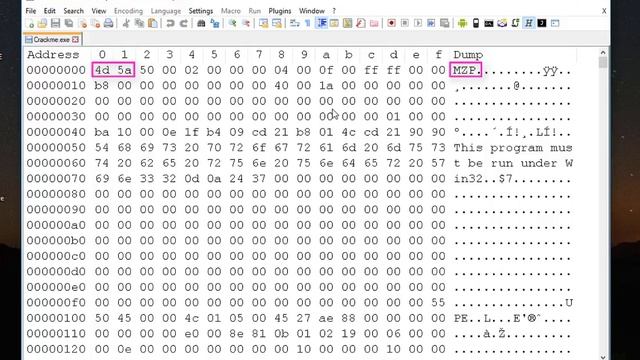Click the MZP text in the Dump column

click(466, 70)
